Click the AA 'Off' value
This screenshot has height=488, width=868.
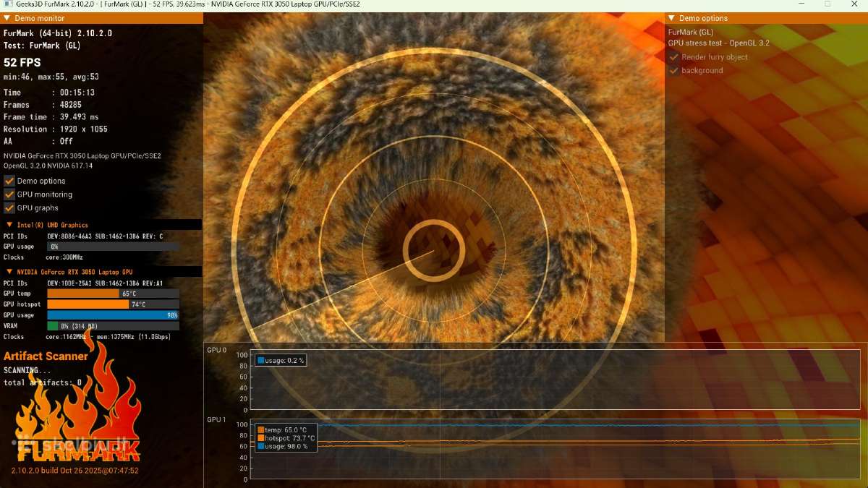67,142
